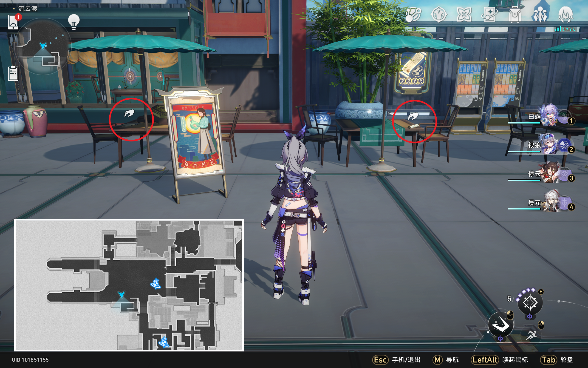Viewport: 588px width, 368px height.
Task: Switch to character 景元 portrait
Action: point(550,201)
